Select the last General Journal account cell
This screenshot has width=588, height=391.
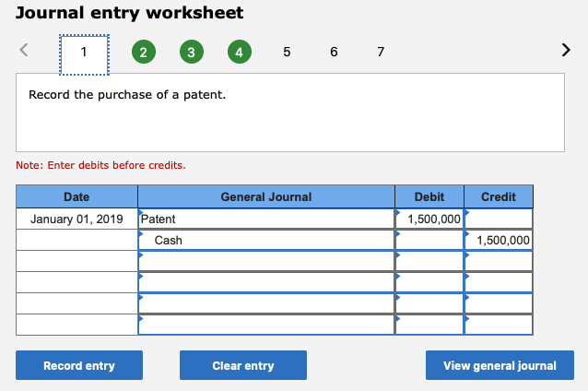[266, 325]
